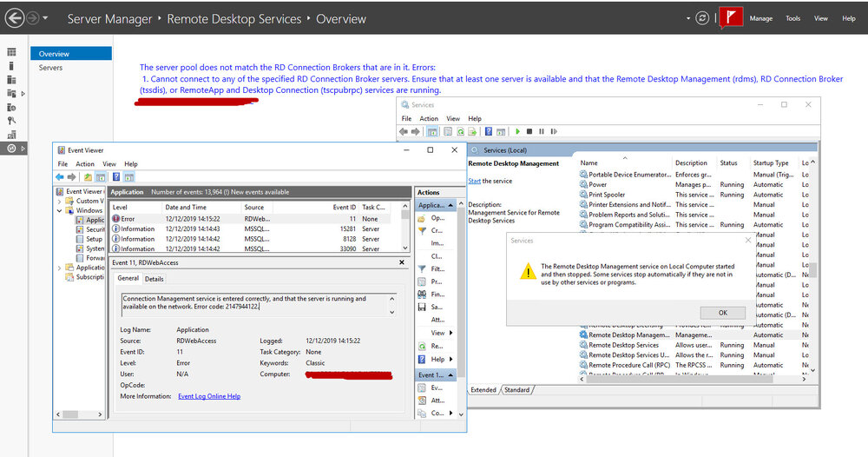Click the Find binoculars icon in Actions pane
Viewport: 868px width, 457px height.
point(422,295)
